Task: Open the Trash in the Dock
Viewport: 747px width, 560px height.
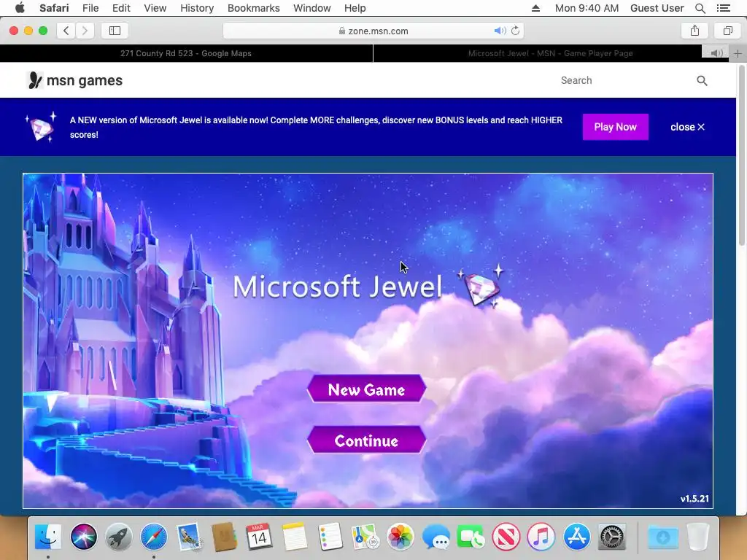Action: pyautogui.click(x=698, y=537)
